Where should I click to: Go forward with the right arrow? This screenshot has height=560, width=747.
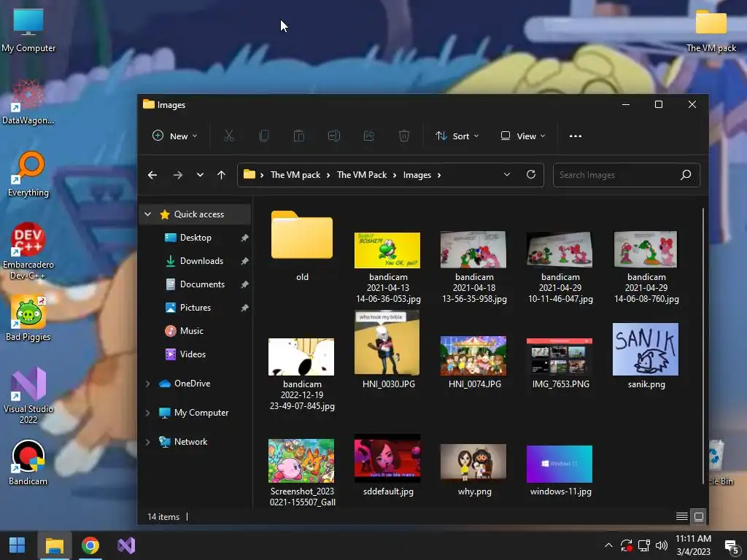point(178,175)
